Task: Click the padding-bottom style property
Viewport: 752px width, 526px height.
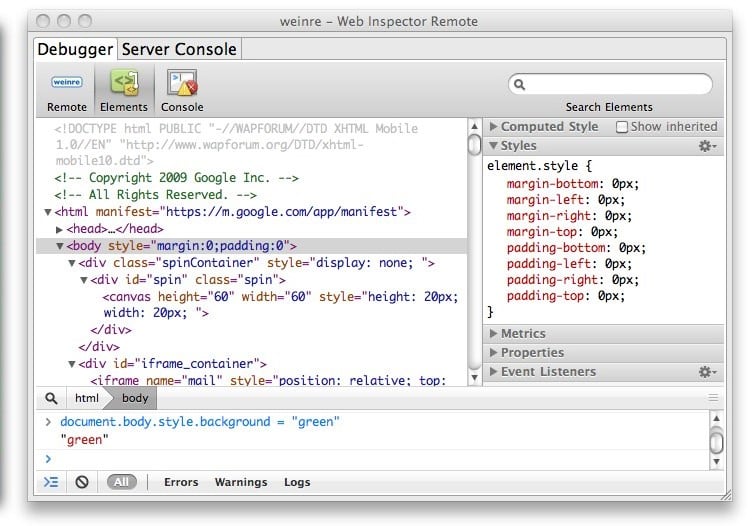Action: [576, 248]
